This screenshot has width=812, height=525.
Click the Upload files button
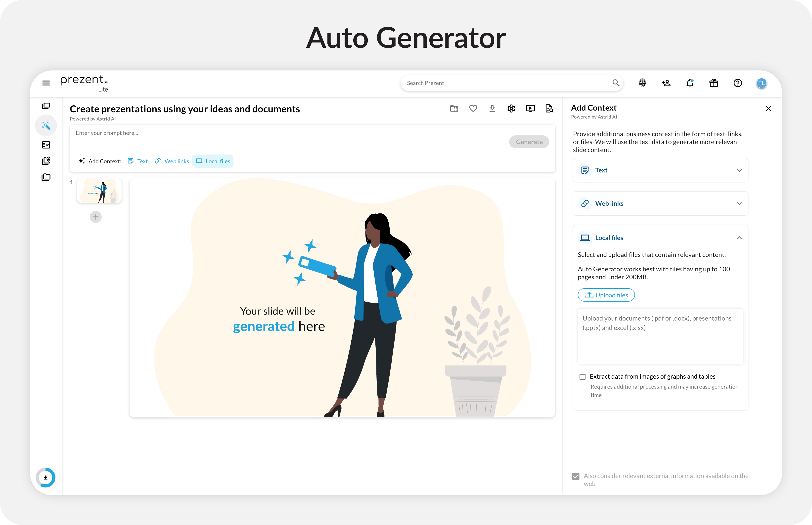click(606, 295)
